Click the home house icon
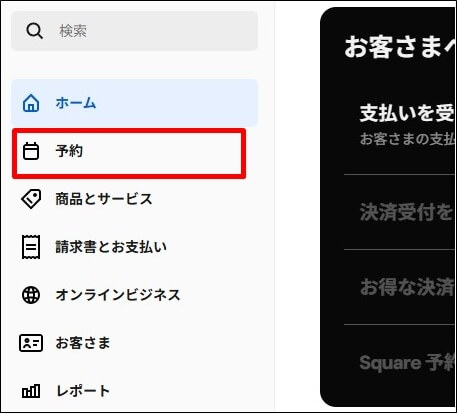 click(x=31, y=103)
